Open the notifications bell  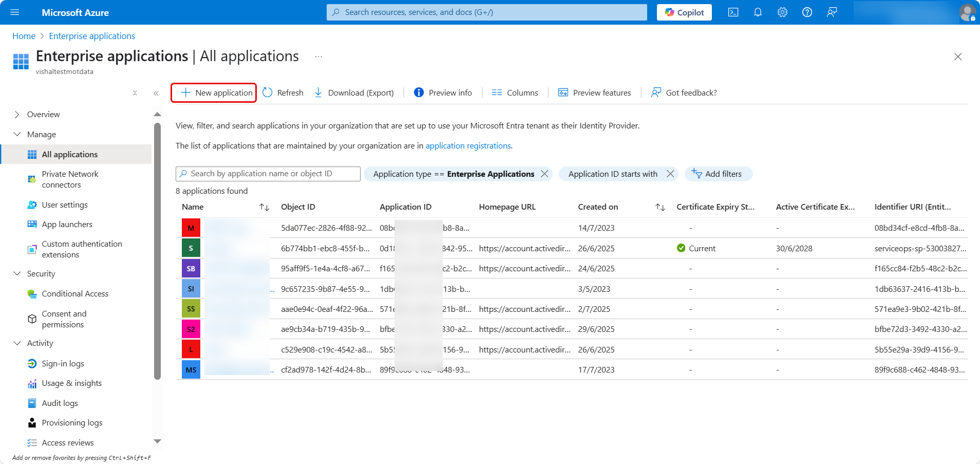[758, 12]
